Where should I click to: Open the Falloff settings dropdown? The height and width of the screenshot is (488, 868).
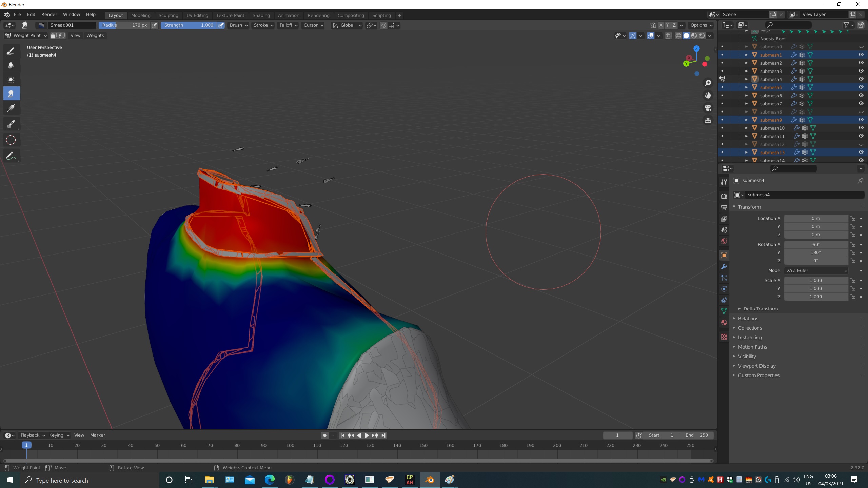tap(288, 25)
